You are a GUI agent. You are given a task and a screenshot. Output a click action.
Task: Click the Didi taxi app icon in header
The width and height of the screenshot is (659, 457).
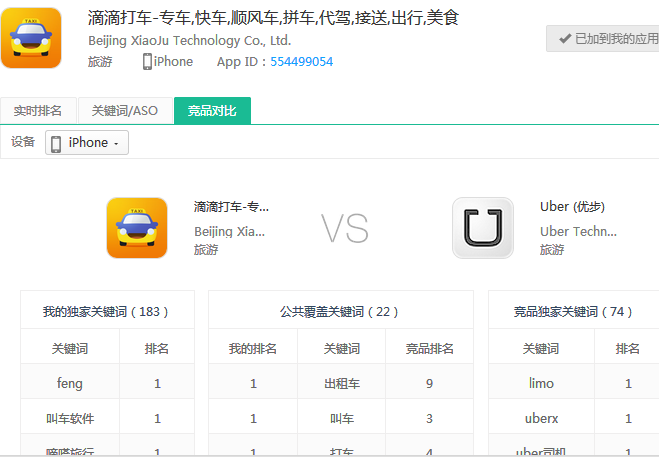[x=31, y=37]
